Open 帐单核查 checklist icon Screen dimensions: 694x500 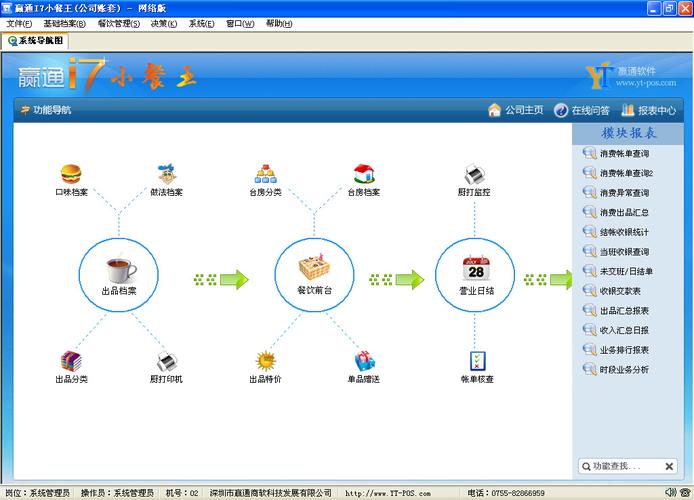477,361
